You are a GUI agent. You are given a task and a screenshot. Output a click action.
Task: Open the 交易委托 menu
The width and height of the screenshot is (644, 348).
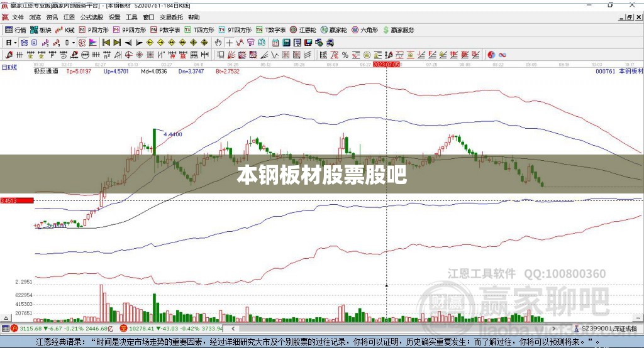click(x=171, y=17)
